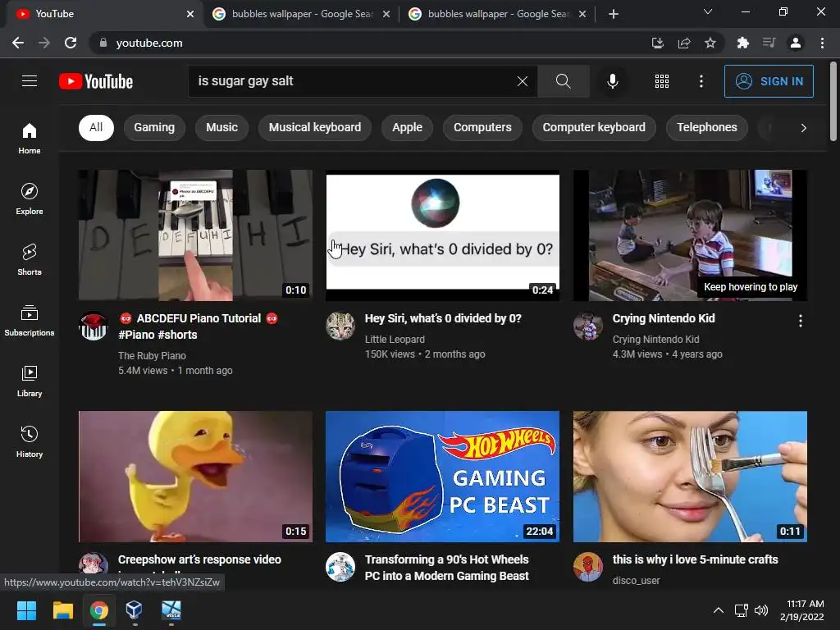840x630 pixels.
Task: Open Hey Siri, what's 0 divided by 0 title
Action: (x=443, y=318)
